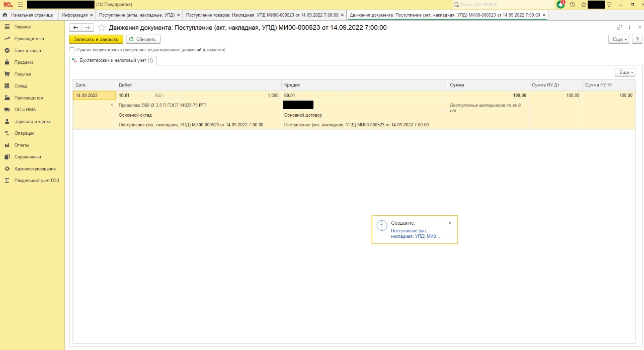Click the bag icon for Продажи

pos(7,62)
